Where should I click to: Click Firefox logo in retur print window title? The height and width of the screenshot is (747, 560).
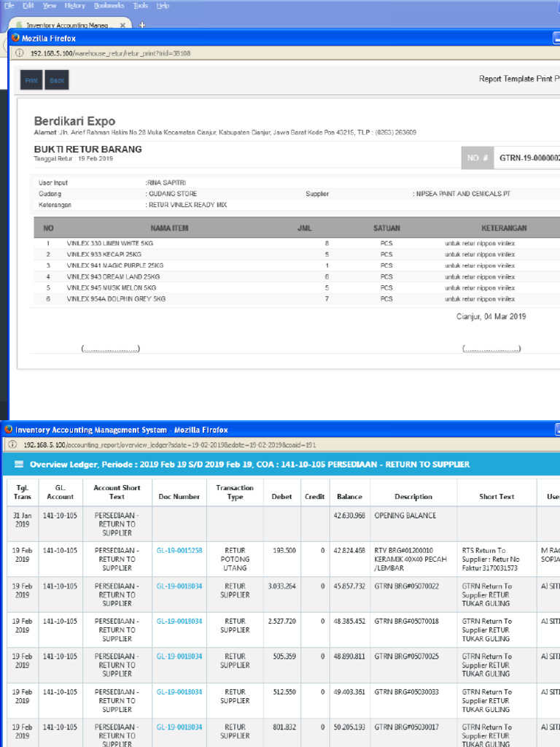point(15,38)
